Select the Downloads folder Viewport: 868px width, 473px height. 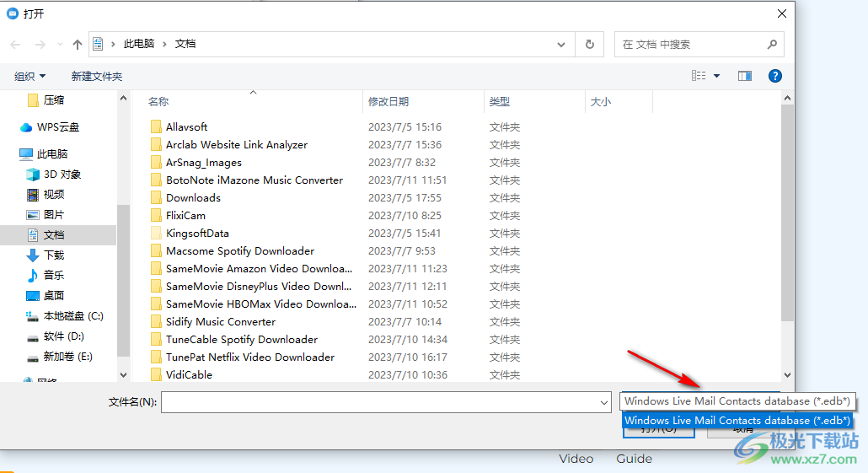193,198
